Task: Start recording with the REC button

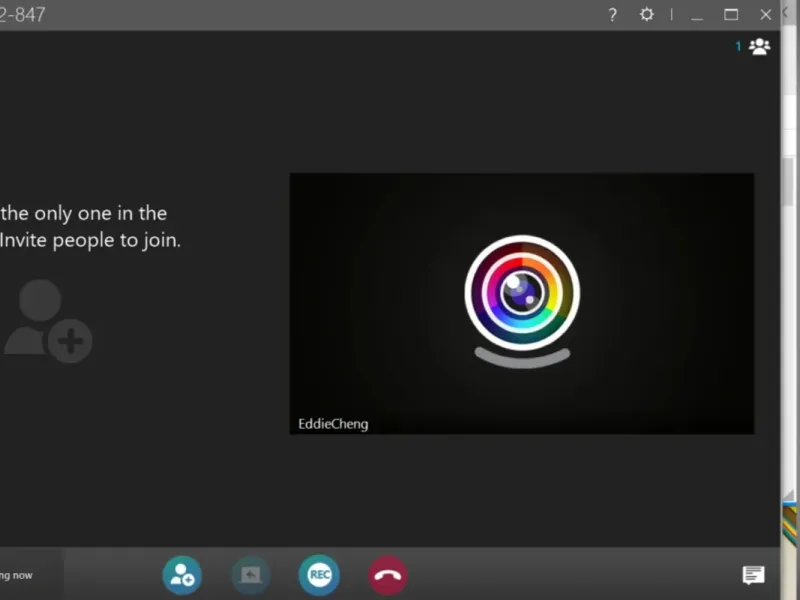Action: point(319,575)
